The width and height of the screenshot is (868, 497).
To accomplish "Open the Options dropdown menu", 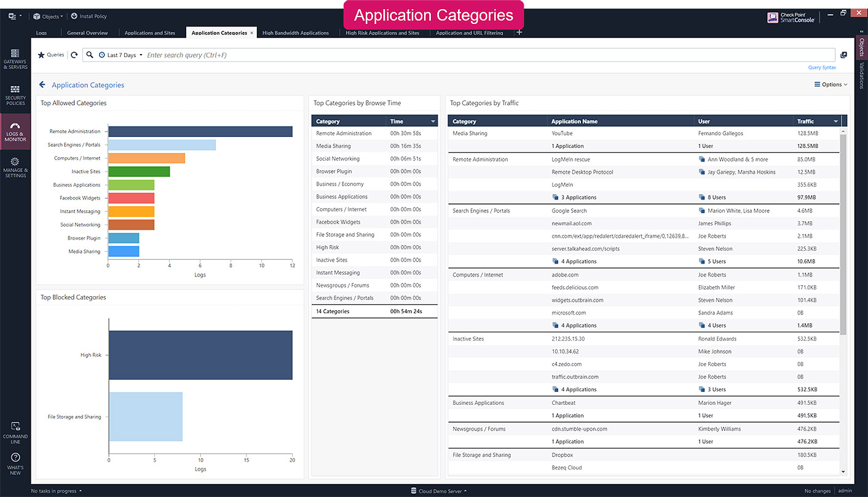I will click(831, 85).
